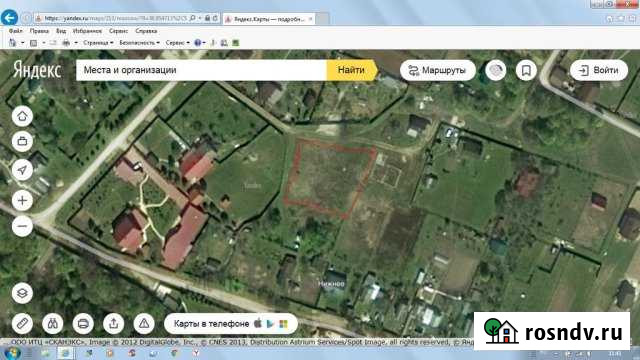Click the printer icon in command bar

(66, 43)
